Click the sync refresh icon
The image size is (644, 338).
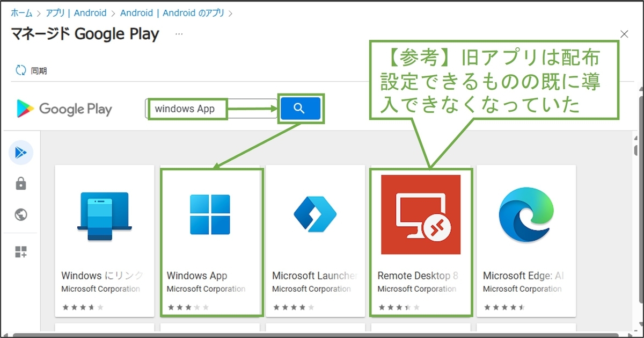[x=21, y=70]
